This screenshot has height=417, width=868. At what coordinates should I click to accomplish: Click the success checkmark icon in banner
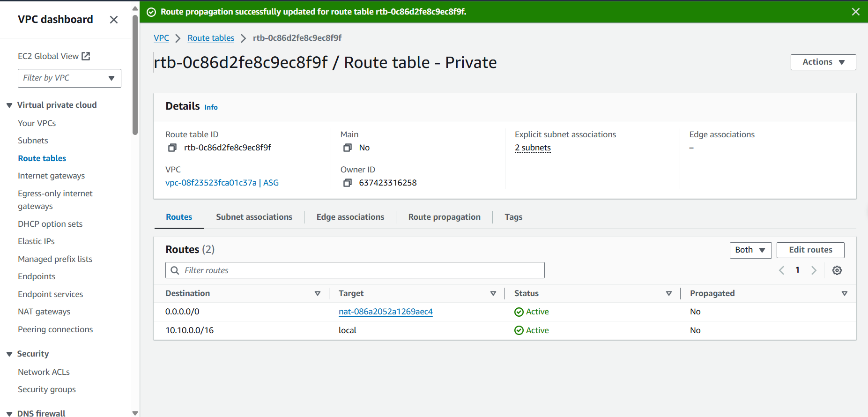click(151, 12)
